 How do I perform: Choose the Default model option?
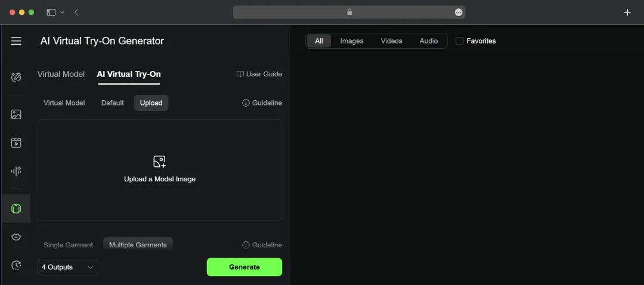[113, 103]
